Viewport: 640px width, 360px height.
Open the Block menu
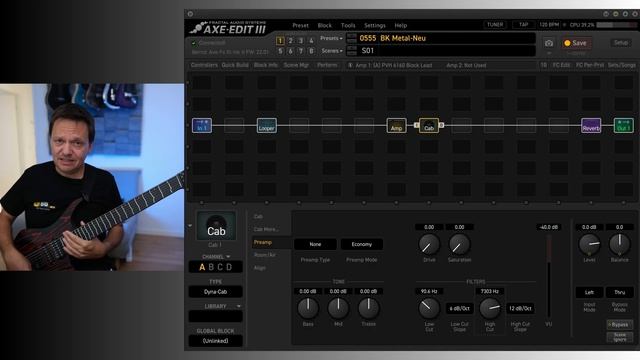coord(325,25)
